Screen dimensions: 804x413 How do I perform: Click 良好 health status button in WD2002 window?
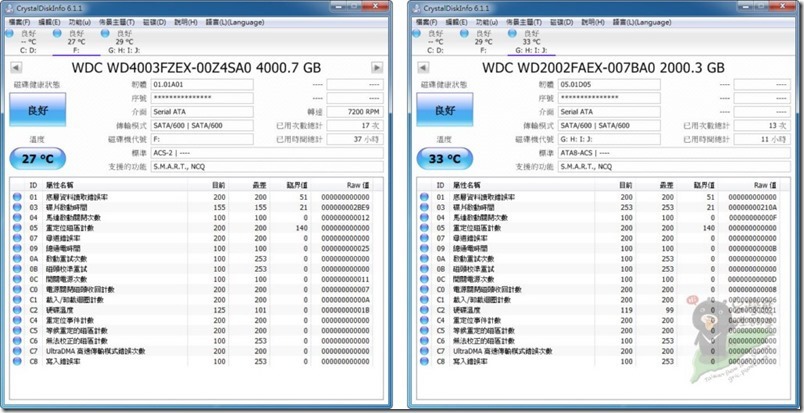(445, 109)
